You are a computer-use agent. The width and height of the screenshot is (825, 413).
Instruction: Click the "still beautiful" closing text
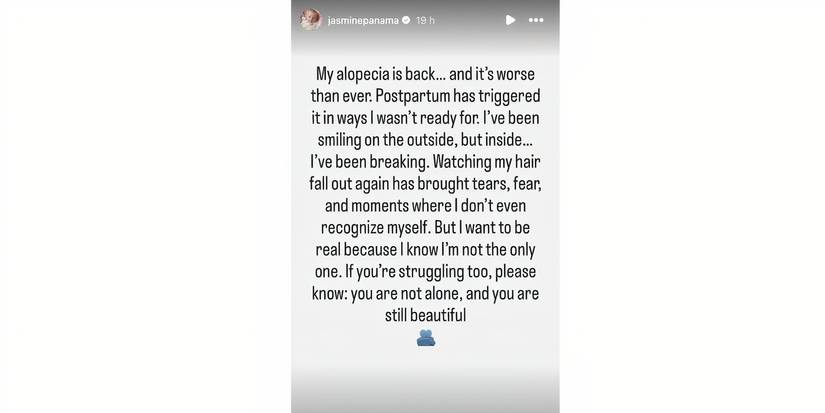pos(426,315)
